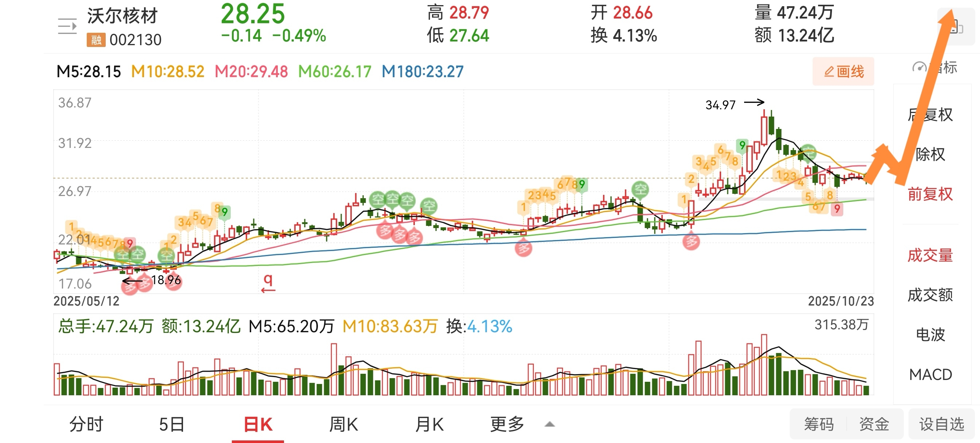Switch to the 周K tab
This screenshot has height=443, width=980.
(x=343, y=424)
